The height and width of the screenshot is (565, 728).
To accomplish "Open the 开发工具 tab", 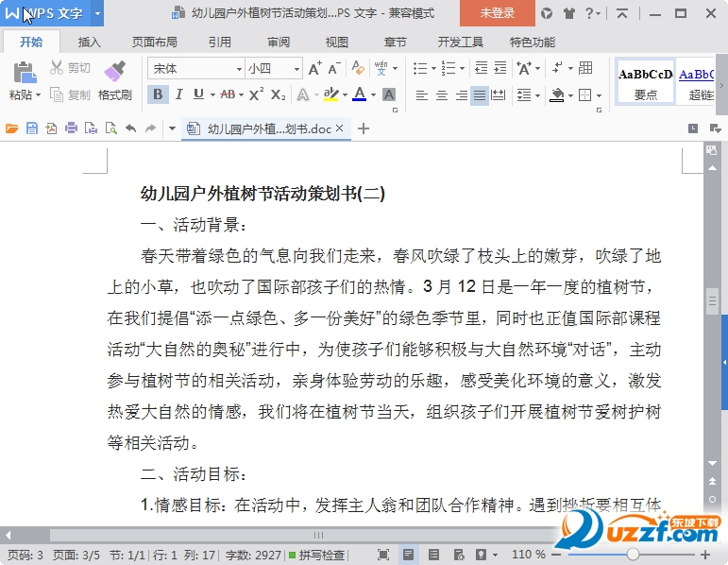I will (x=460, y=43).
